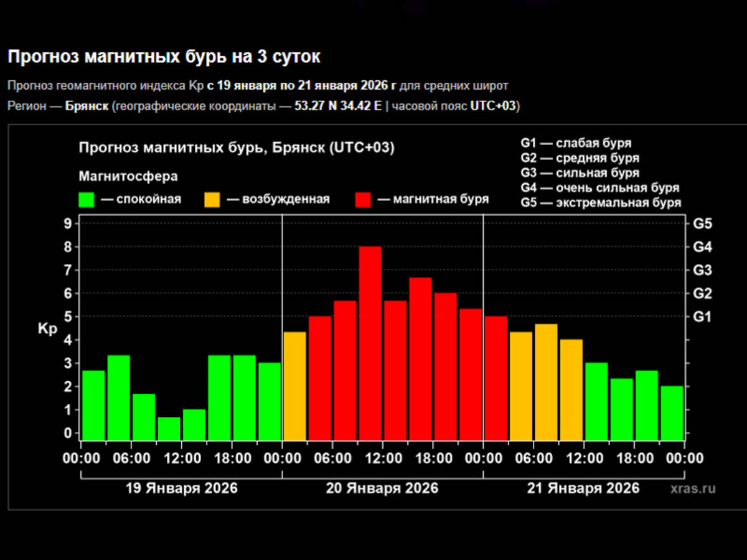
Task: Click the 'Прогноз магнитных бурь на 3 суток' heading
Action: [x=164, y=57]
